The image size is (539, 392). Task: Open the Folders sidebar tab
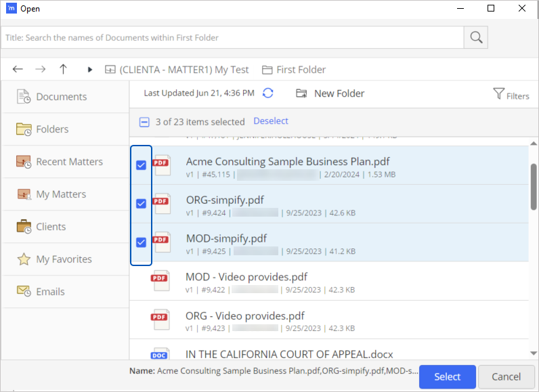(x=65, y=129)
